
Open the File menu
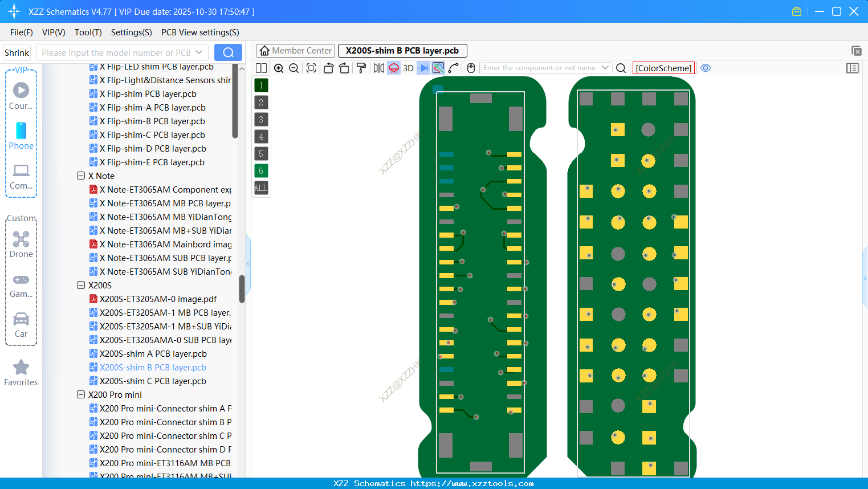coord(21,32)
